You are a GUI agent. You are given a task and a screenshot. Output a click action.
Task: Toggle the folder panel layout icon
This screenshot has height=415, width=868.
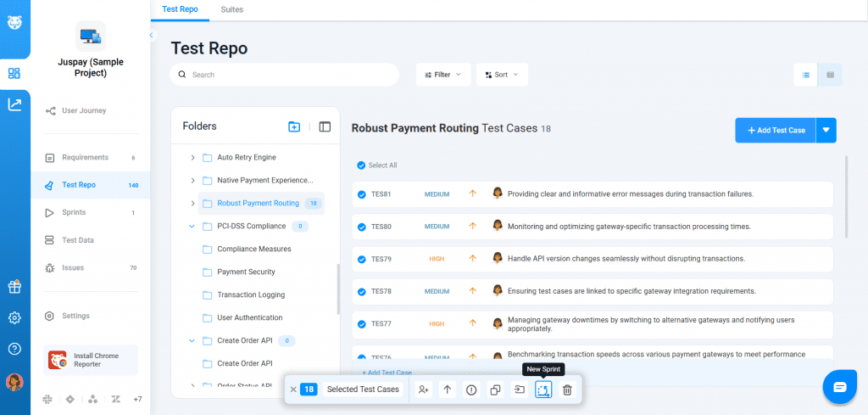pos(325,126)
